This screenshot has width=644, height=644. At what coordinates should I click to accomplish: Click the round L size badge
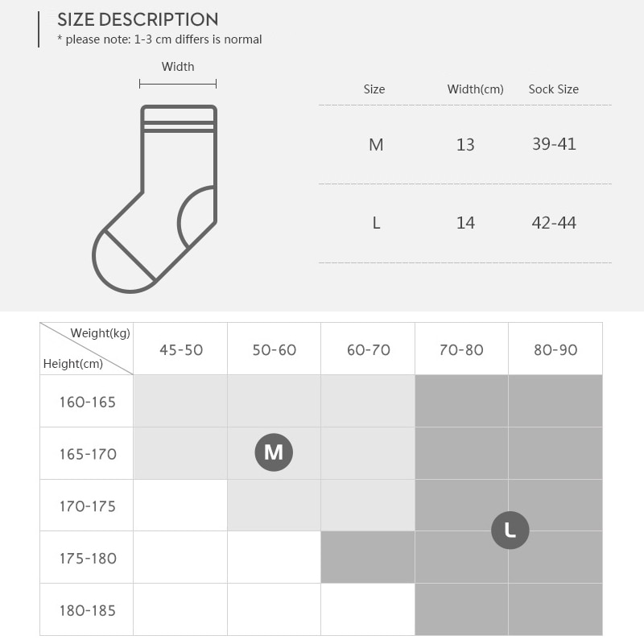(x=510, y=530)
